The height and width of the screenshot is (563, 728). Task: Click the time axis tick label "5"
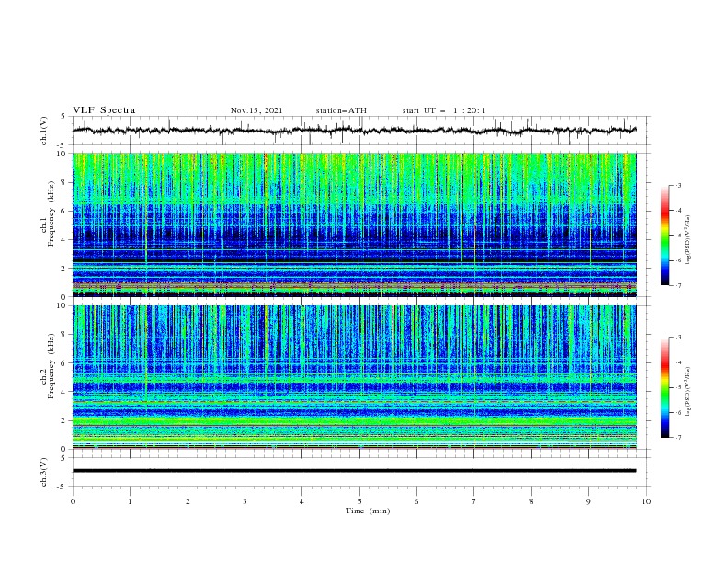tap(359, 501)
